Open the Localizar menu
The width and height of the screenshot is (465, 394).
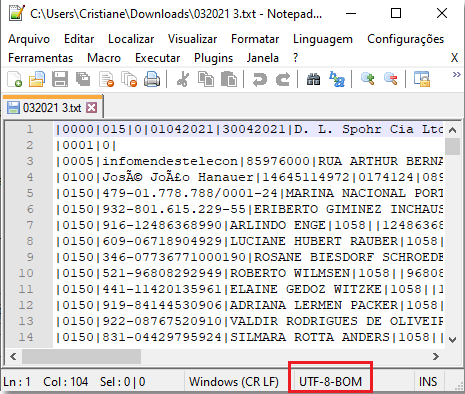click(x=131, y=39)
